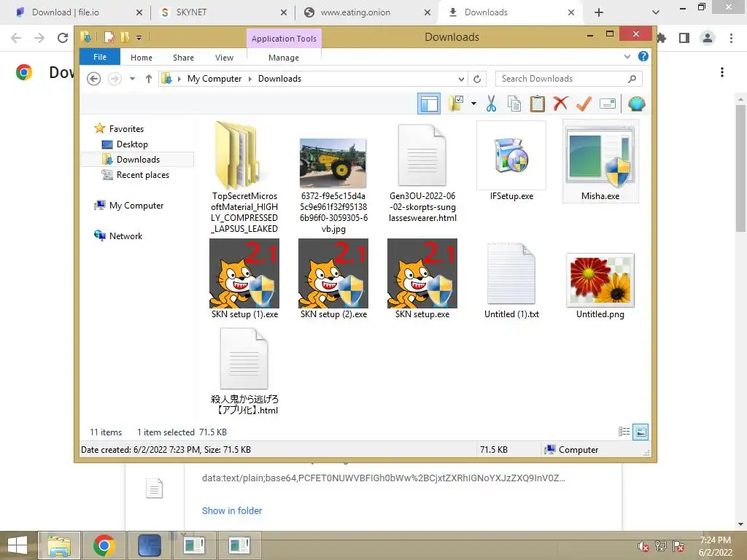Click the teal shell icon in the toolbar
The height and width of the screenshot is (560, 747).
[x=636, y=104]
